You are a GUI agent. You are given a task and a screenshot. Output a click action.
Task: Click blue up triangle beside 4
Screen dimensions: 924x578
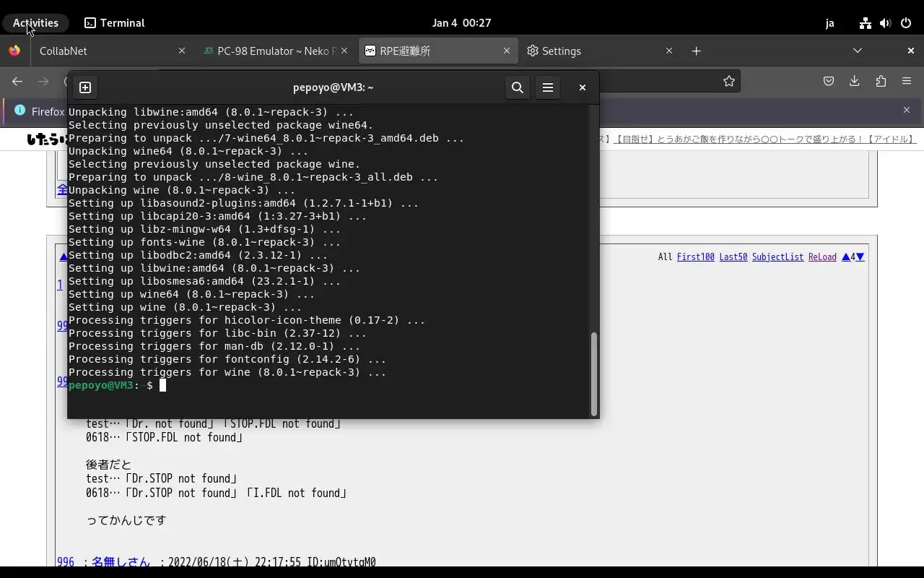click(845, 257)
